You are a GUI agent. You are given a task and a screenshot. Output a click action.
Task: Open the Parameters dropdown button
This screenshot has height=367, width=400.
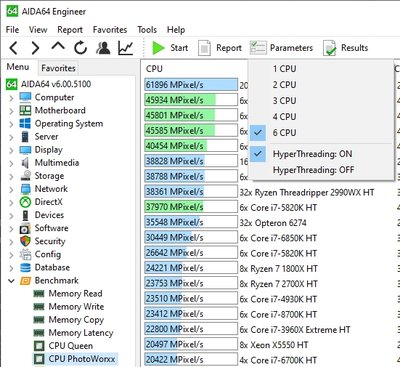[282, 48]
